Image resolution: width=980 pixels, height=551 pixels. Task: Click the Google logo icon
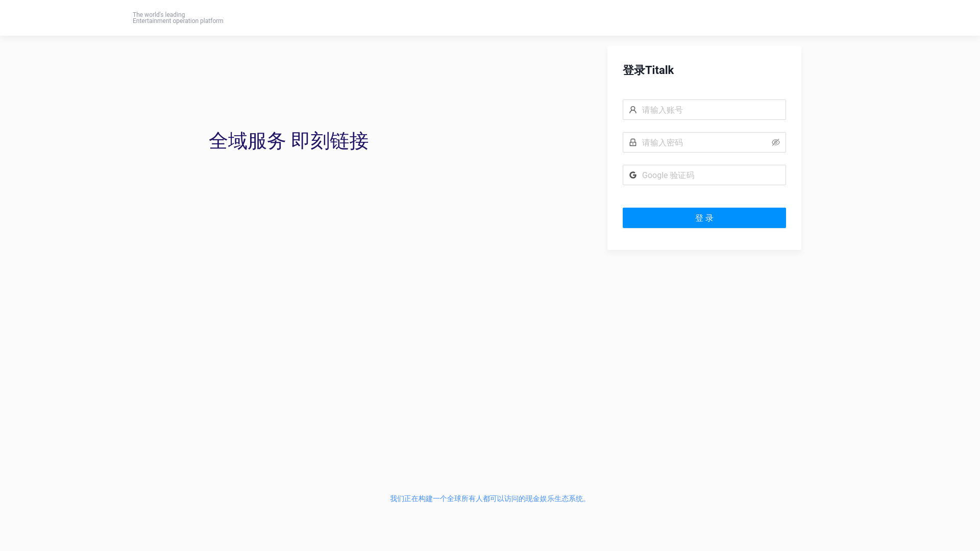pos(633,175)
